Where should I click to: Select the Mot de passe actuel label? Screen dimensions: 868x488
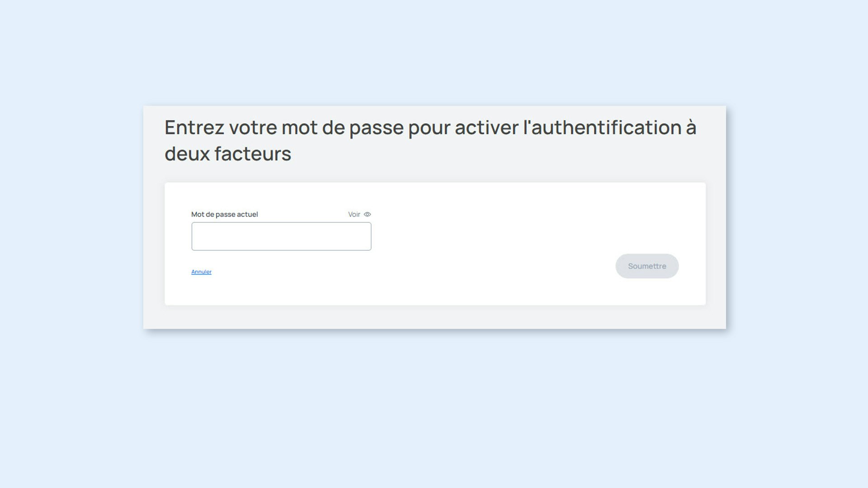[x=225, y=214]
